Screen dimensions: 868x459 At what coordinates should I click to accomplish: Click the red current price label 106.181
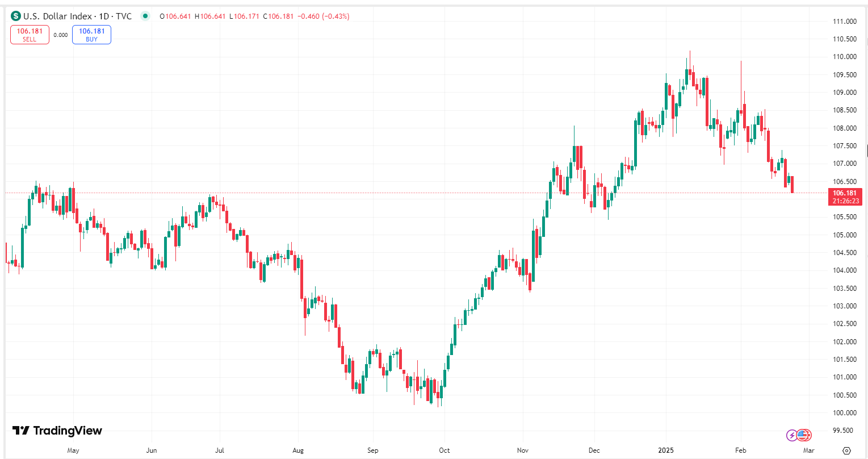click(845, 193)
